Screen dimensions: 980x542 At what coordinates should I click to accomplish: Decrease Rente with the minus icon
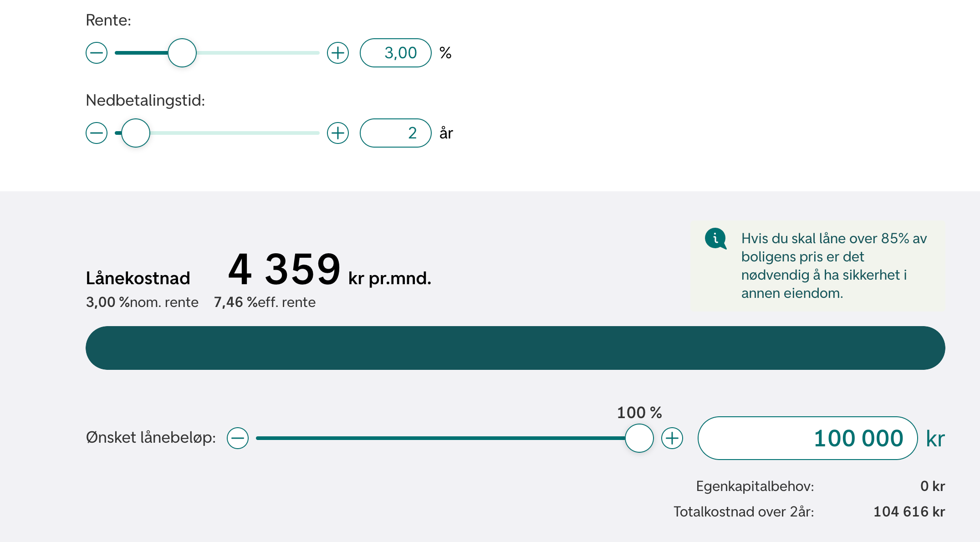[97, 53]
